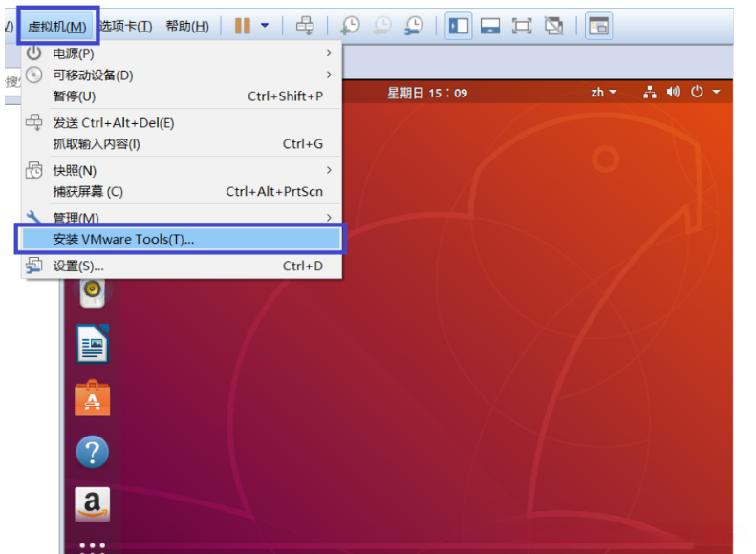
Task: Click the snapshot clock icon beside 快照(N)
Action: [x=33, y=170]
